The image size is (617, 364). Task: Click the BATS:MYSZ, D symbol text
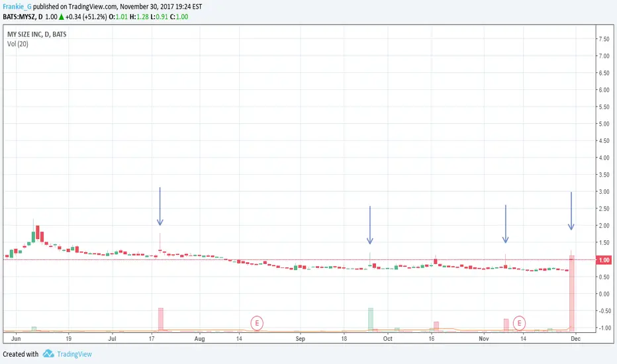pyautogui.click(x=23, y=17)
